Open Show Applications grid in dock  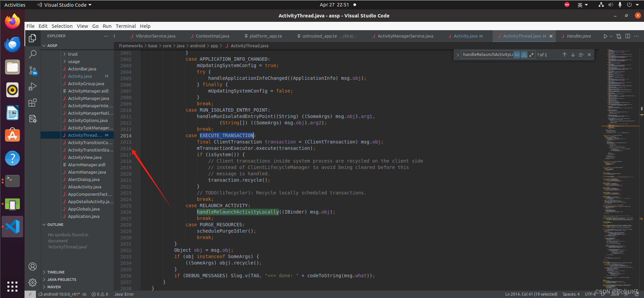(x=12, y=286)
